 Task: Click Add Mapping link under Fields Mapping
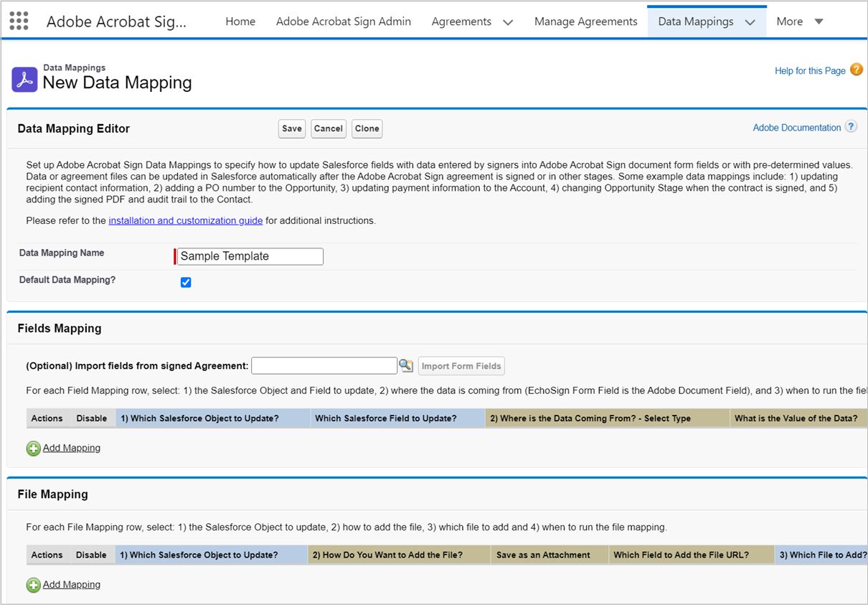[72, 448]
